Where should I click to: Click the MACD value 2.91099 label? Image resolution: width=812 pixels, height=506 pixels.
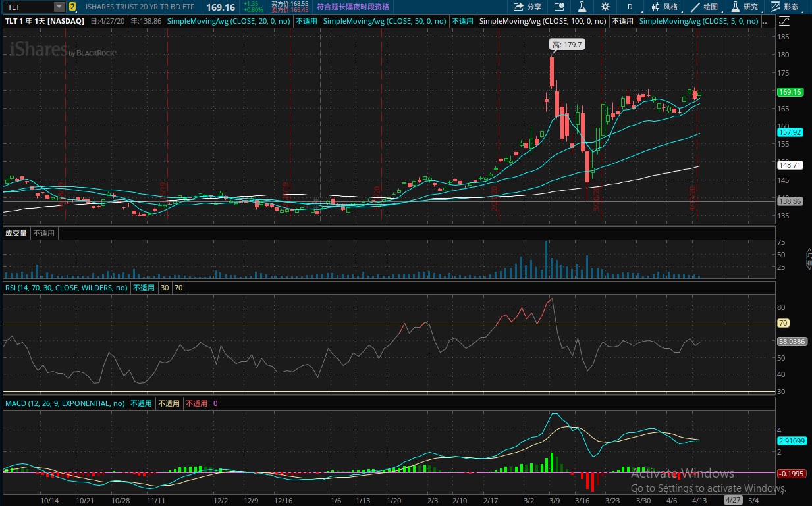pyautogui.click(x=792, y=441)
